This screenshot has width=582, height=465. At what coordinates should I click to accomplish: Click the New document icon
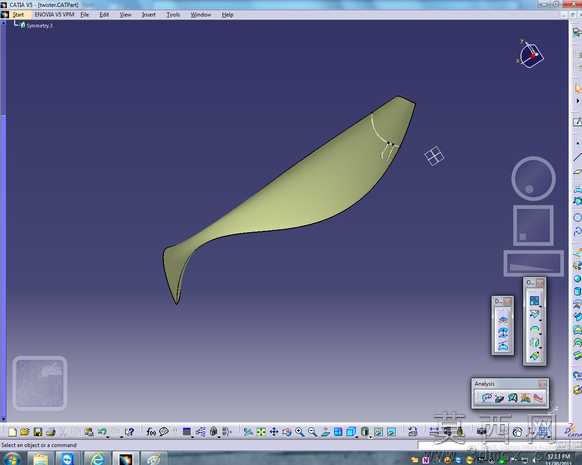[x=12, y=432]
